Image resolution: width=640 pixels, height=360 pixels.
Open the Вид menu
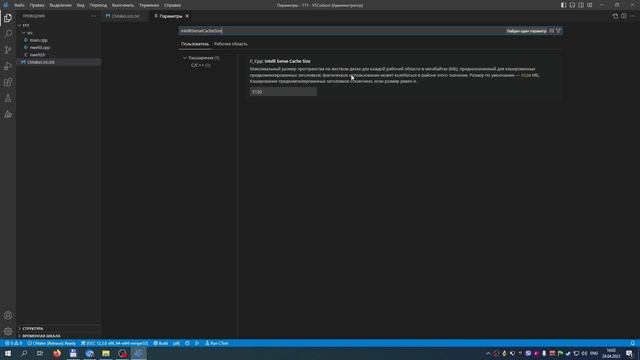[x=81, y=5]
